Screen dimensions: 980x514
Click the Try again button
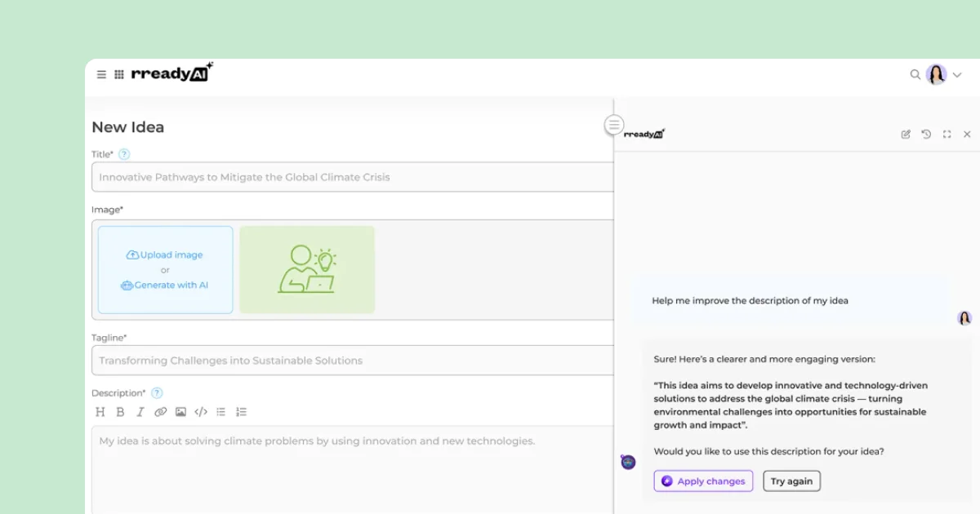(791, 481)
